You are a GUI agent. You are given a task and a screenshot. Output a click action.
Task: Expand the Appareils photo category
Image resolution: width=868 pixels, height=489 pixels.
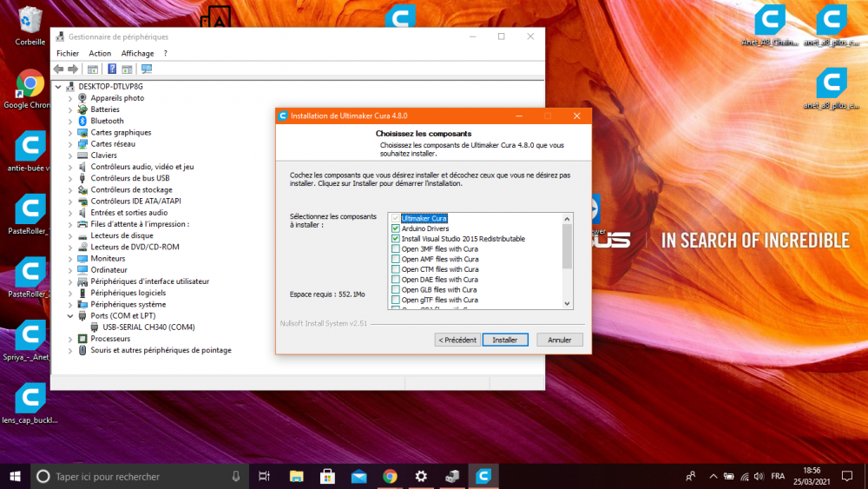coord(70,98)
